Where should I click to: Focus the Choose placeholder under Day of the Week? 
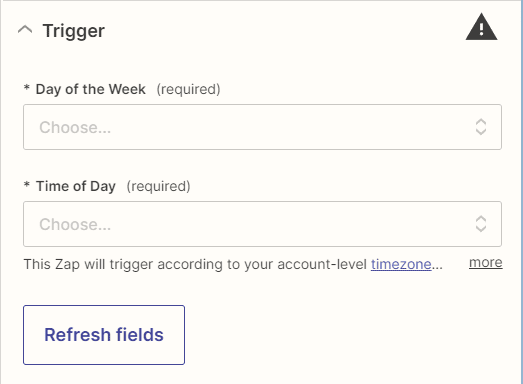coord(75,127)
